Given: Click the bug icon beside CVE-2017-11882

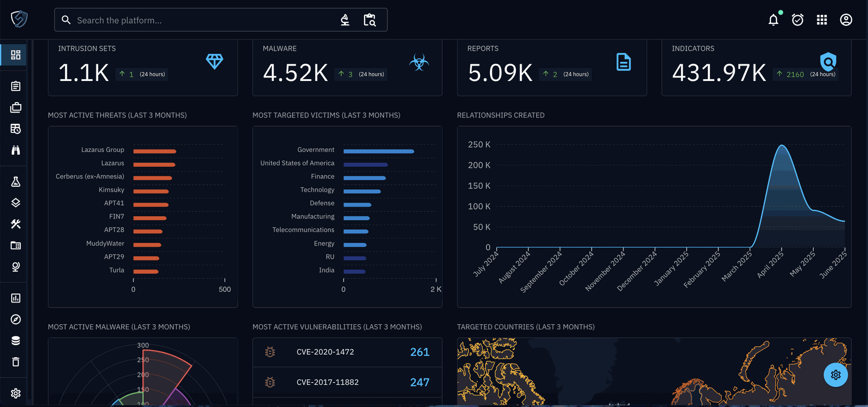Looking at the screenshot, I should point(270,383).
